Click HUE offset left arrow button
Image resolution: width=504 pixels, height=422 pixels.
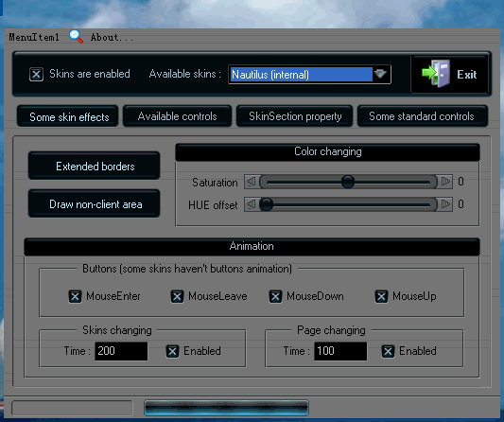pos(251,204)
